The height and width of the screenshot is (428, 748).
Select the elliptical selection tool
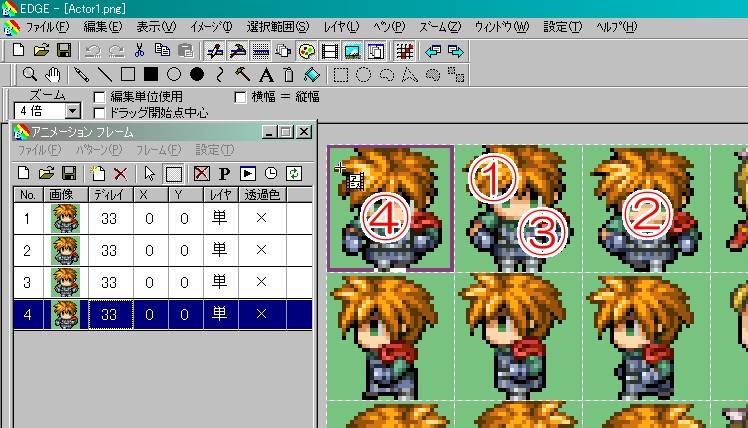tap(364, 74)
